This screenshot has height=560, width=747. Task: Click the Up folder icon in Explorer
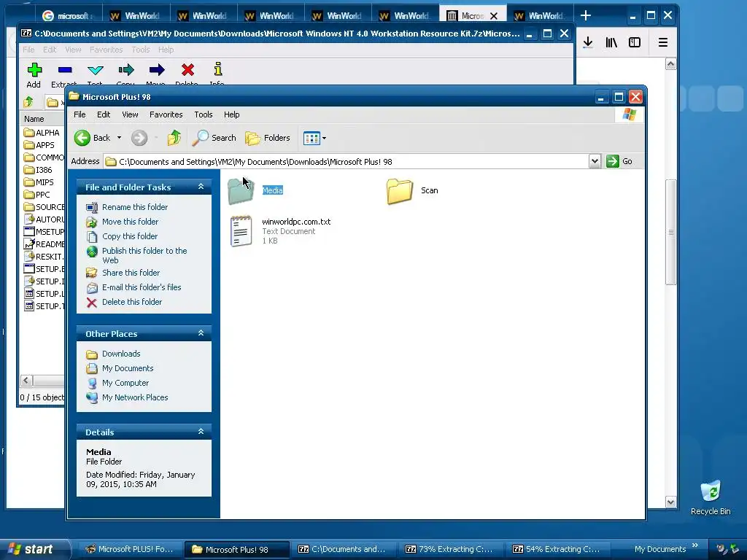[174, 138]
